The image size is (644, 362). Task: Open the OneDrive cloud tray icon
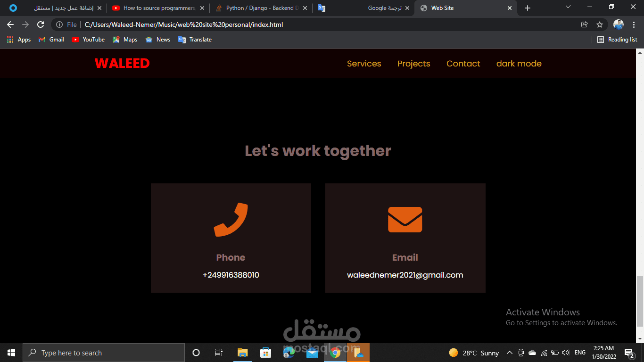coord(532,353)
